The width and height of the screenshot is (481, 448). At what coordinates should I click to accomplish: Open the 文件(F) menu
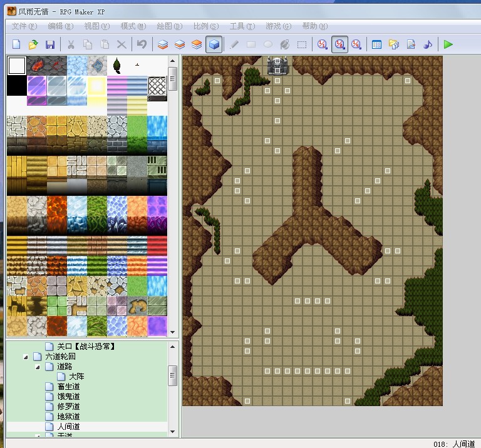tap(24, 26)
